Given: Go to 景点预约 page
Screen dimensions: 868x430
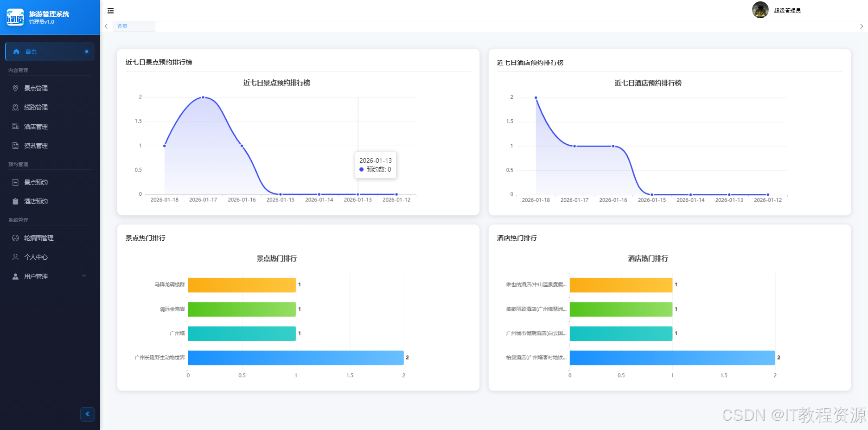Looking at the screenshot, I should pyautogui.click(x=50, y=182).
